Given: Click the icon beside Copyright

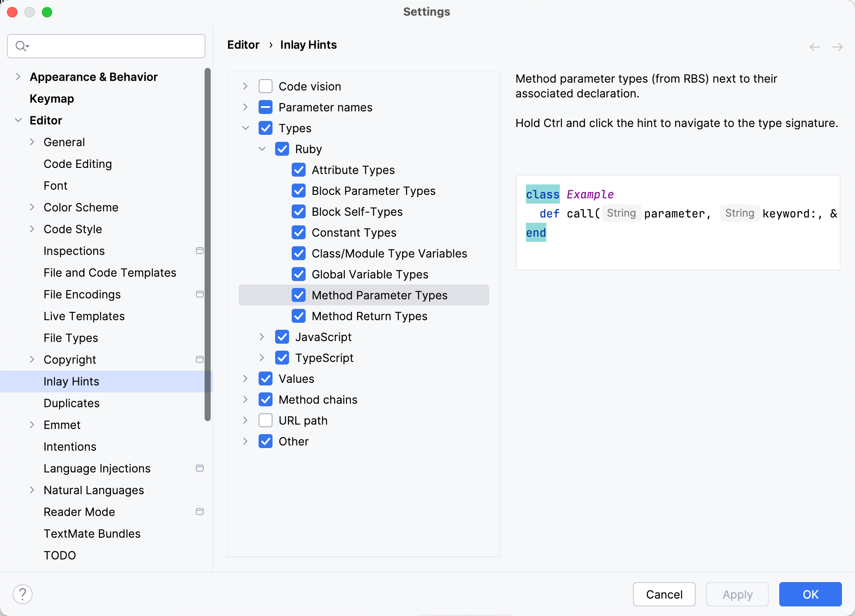Looking at the screenshot, I should pyautogui.click(x=200, y=359).
